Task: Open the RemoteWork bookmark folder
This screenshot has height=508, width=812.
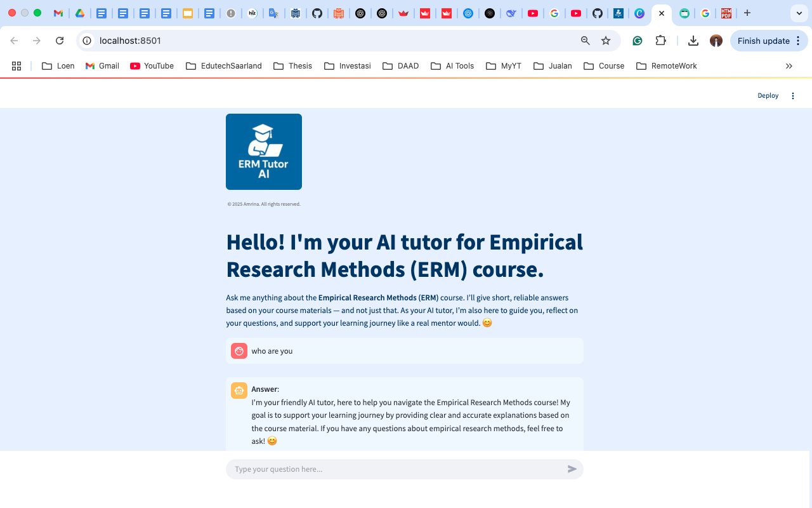Action: pyautogui.click(x=667, y=65)
